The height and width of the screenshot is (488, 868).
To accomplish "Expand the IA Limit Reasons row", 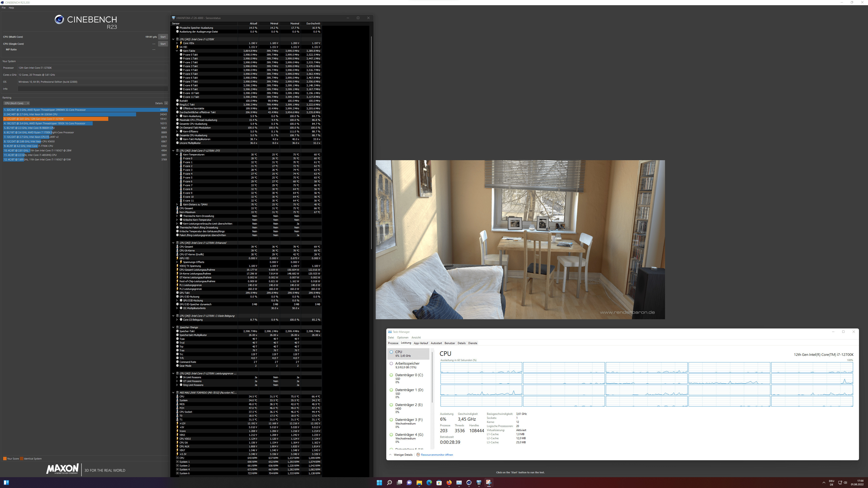I will pos(177,377).
